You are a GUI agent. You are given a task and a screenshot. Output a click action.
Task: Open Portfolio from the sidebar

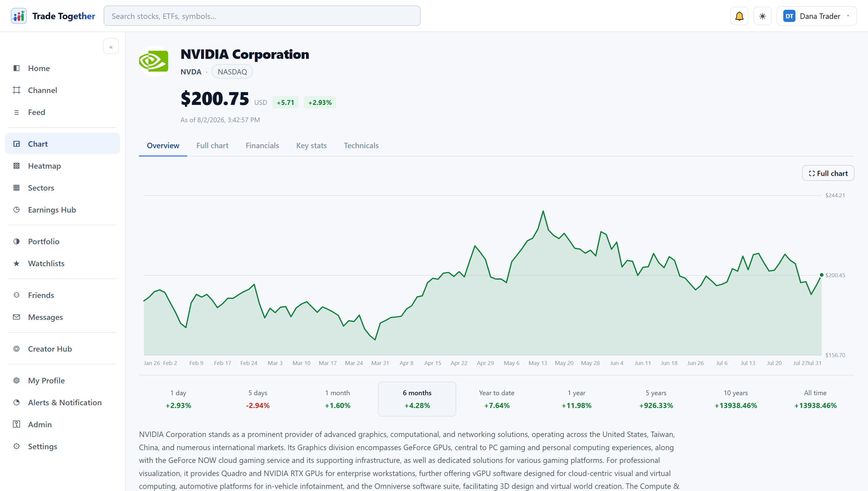click(62, 242)
